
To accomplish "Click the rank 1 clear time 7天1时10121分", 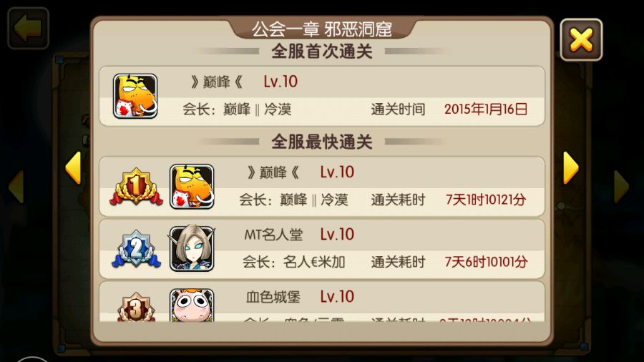I will tap(486, 200).
